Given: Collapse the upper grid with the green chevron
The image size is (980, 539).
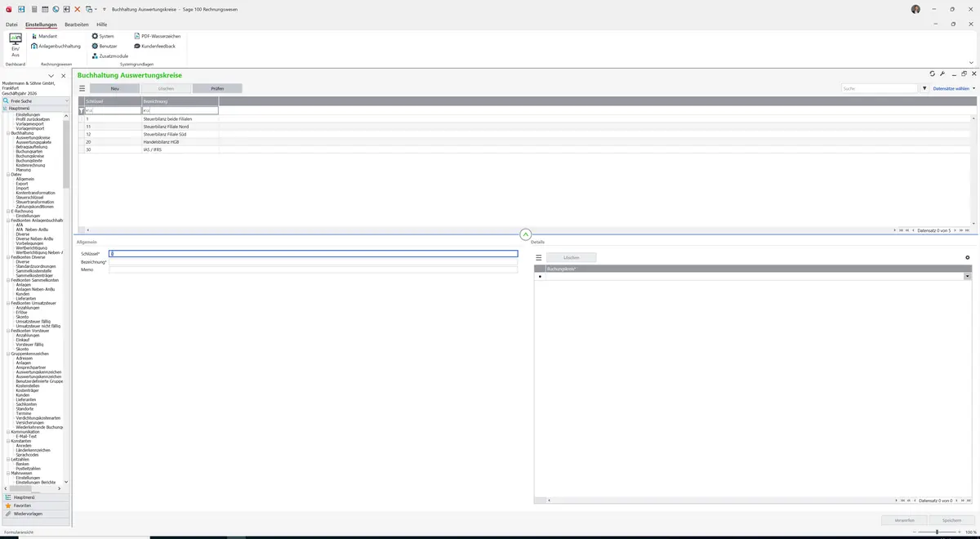Looking at the screenshot, I should tap(525, 234).
